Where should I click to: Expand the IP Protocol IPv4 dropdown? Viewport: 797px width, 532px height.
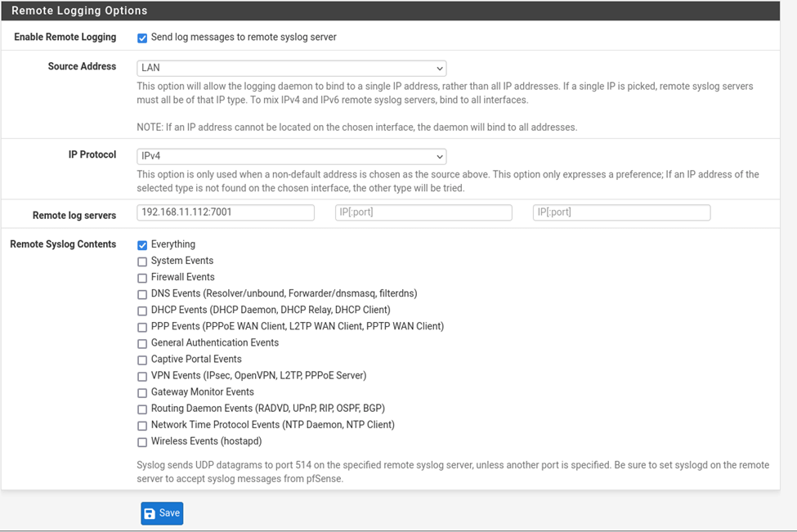click(x=291, y=156)
